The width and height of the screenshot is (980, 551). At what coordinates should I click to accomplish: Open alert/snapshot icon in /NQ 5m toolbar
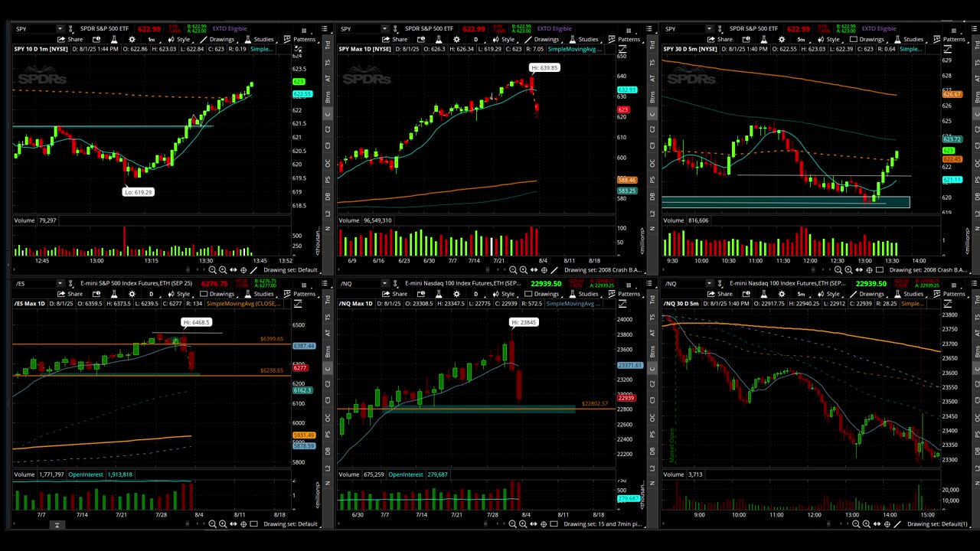pos(746,294)
